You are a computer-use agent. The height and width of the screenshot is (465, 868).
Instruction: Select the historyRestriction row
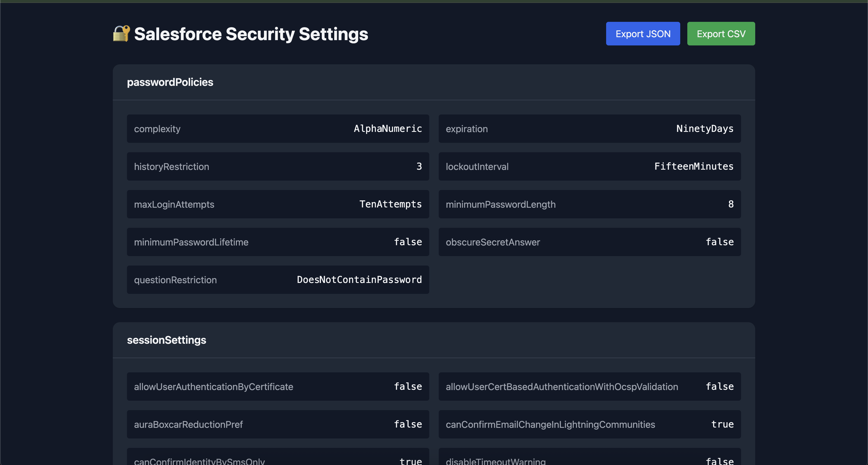278,166
